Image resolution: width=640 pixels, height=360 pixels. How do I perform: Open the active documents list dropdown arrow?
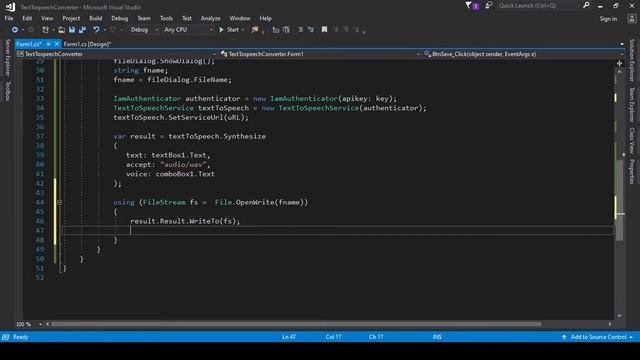pos(622,44)
